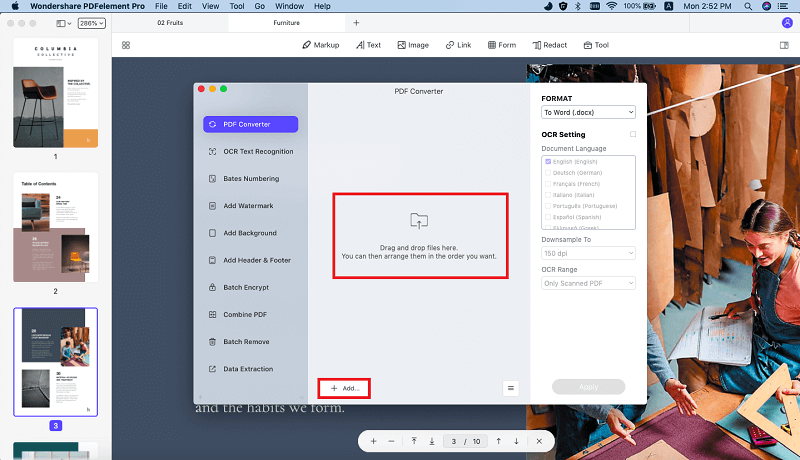
Task: Select the Text editing tool
Action: tap(368, 45)
